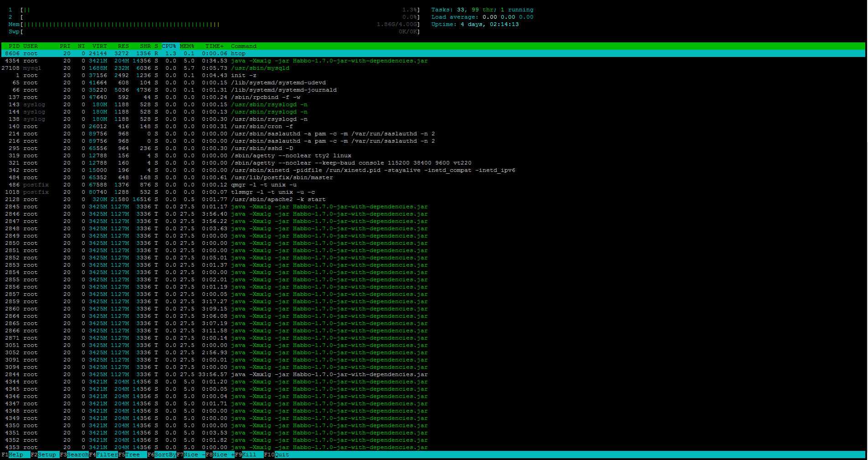This screenshot has width=868, height=460.
Task: Click F9 Kill in the function bar
Action: (x=249, y=455)
